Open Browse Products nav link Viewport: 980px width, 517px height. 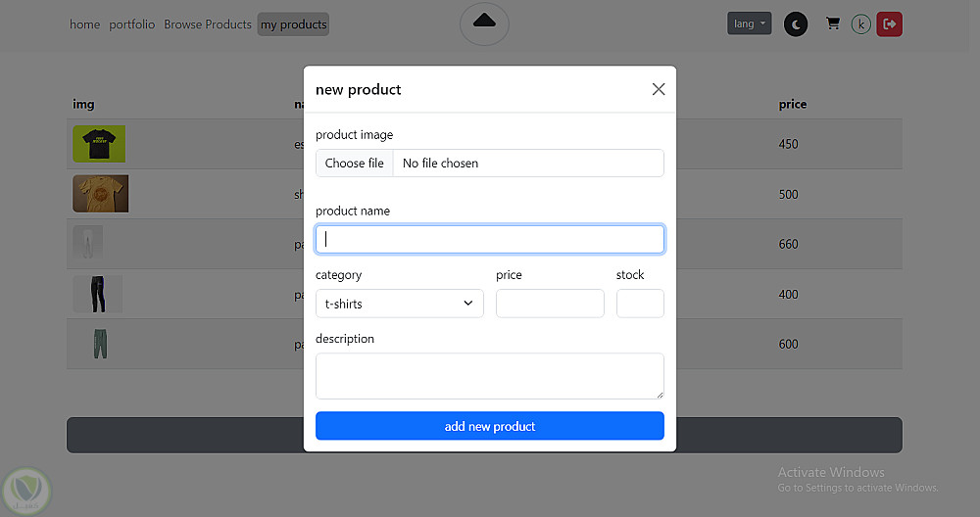[208, 24]
